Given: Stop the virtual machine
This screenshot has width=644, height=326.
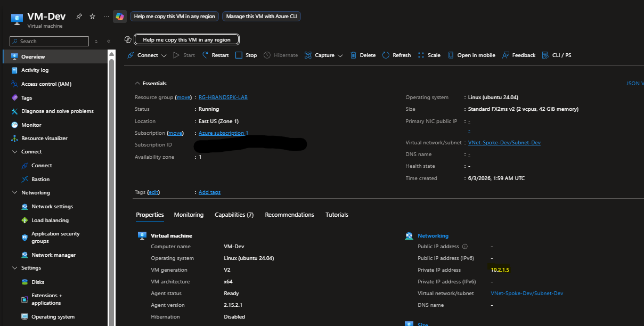Looking at the screenshot, I should (x=247, y=55).
